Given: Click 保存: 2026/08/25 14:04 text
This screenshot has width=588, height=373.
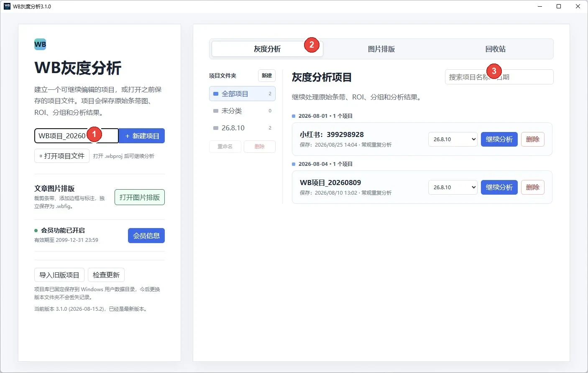Looking at the screenshot, I should [329, 145].
